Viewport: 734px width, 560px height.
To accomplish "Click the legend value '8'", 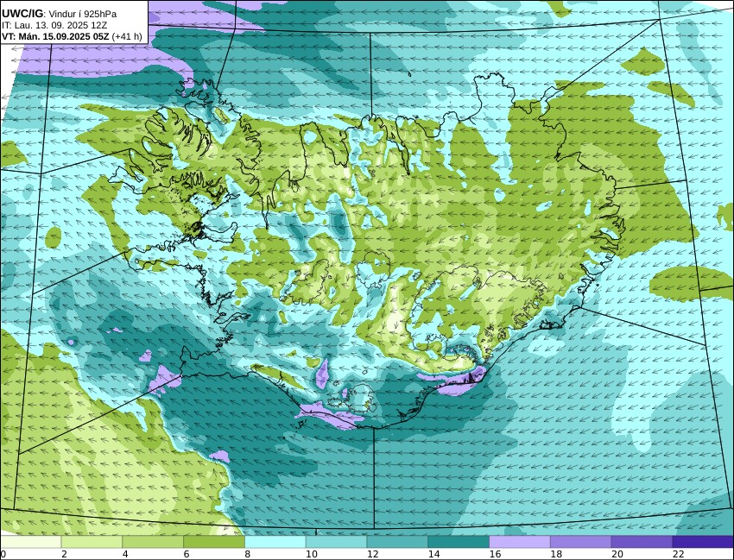I will (248, 554).
